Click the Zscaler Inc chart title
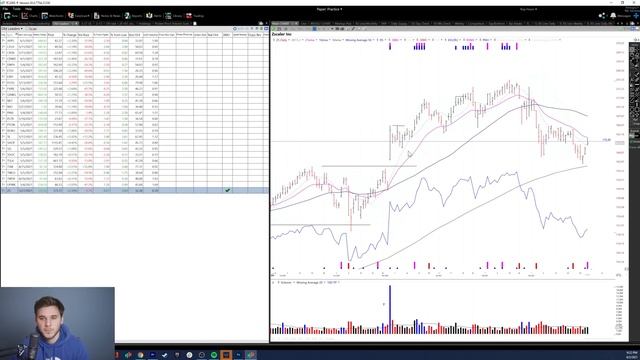Viewport: 640px width, 360px height. pyautogui.click(x=282, y=34)
